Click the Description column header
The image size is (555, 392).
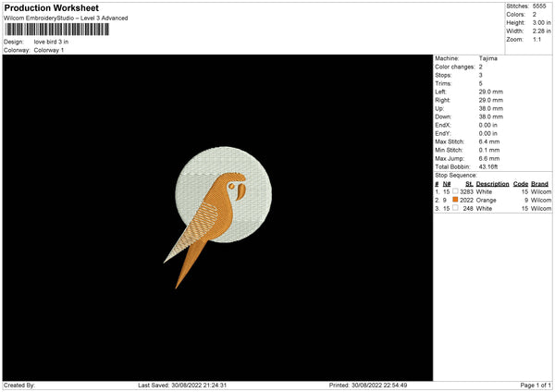493,183
